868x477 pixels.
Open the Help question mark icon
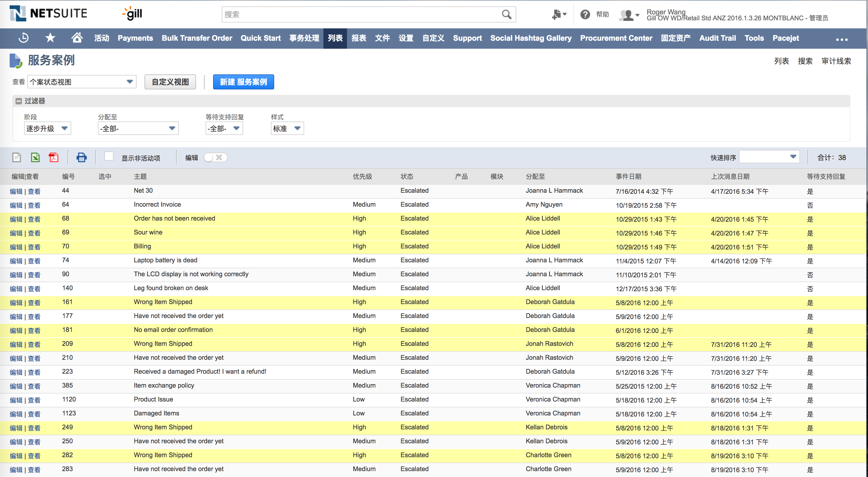[585, 14]
